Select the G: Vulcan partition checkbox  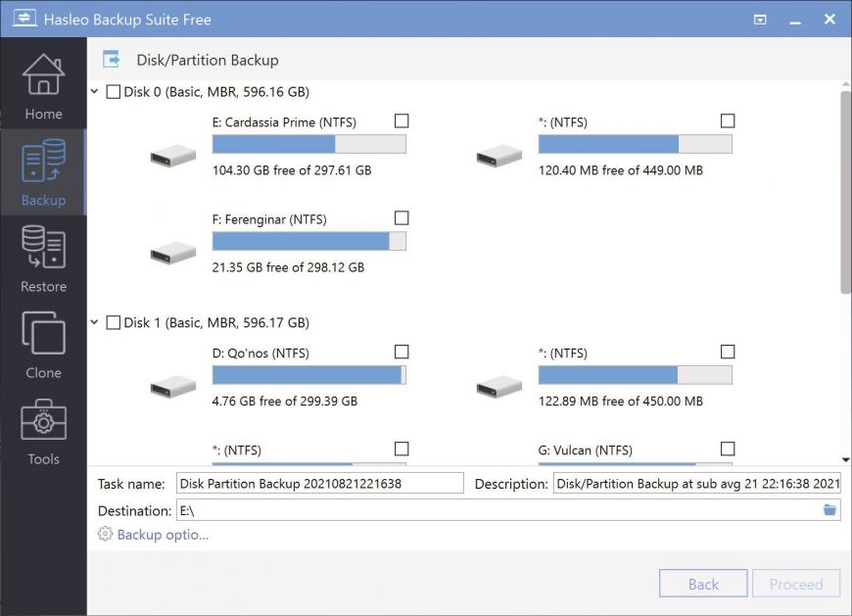tap(728, 450)
